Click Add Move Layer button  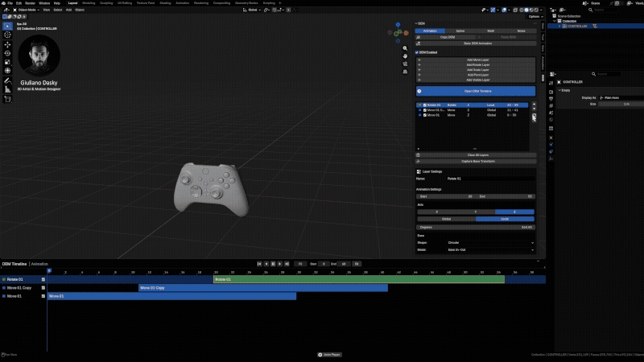(x=477, y=60)
